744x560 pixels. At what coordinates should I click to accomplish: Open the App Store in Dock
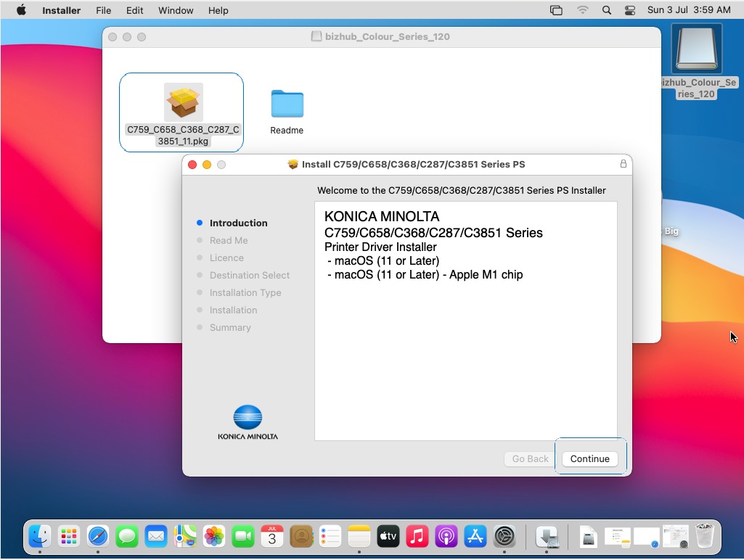click(475, 537)
